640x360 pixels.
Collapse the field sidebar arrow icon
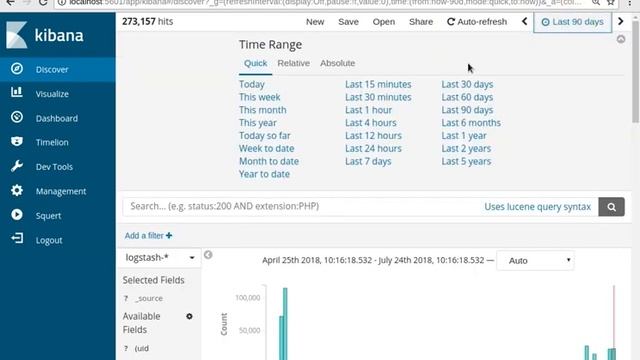coord(208,255)
